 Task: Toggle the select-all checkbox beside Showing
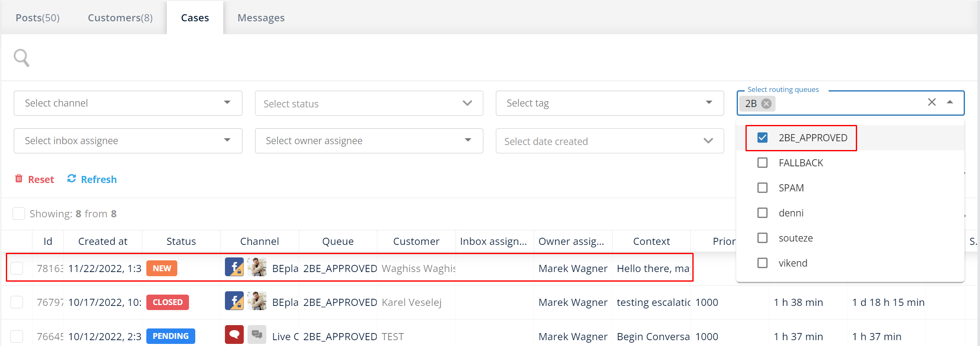click(x=19, y=214)
